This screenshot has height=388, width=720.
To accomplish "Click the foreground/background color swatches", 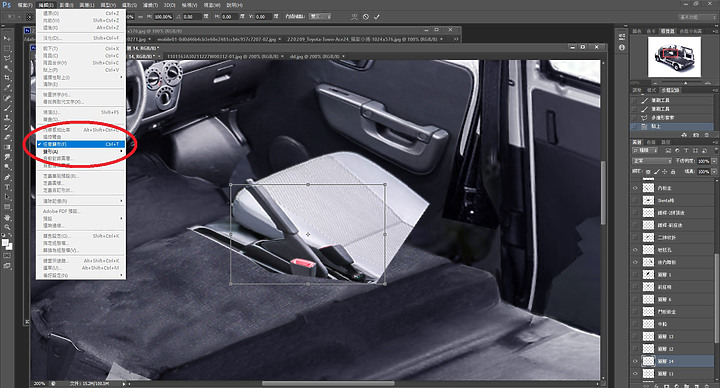I will tap(7, 244).
